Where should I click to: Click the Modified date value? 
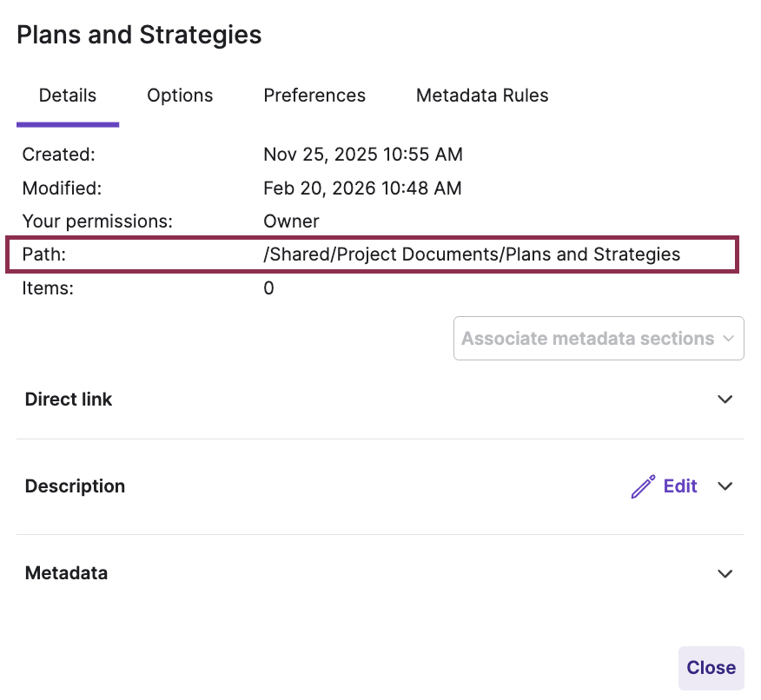[362, 188]
